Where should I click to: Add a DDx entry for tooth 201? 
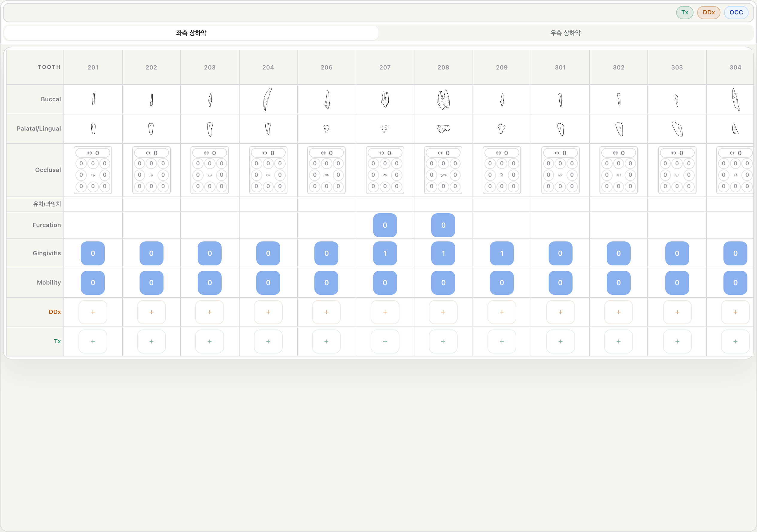(x=93, y=312)
